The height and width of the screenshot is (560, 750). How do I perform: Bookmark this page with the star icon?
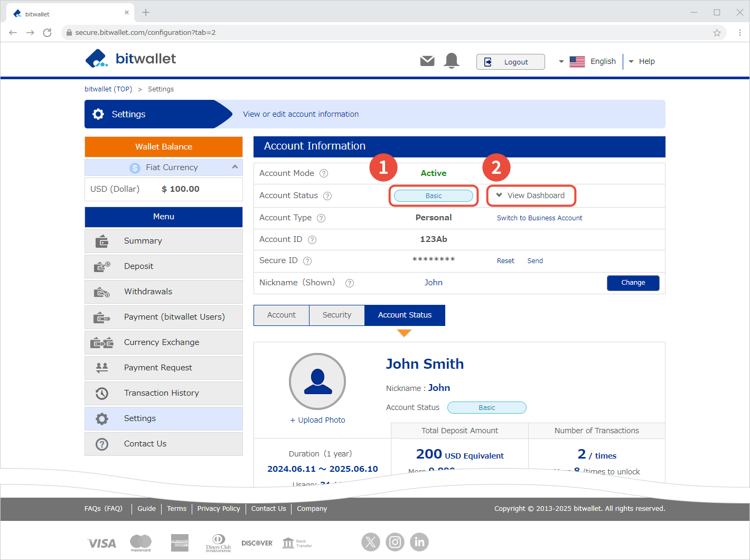click(717, 33)
